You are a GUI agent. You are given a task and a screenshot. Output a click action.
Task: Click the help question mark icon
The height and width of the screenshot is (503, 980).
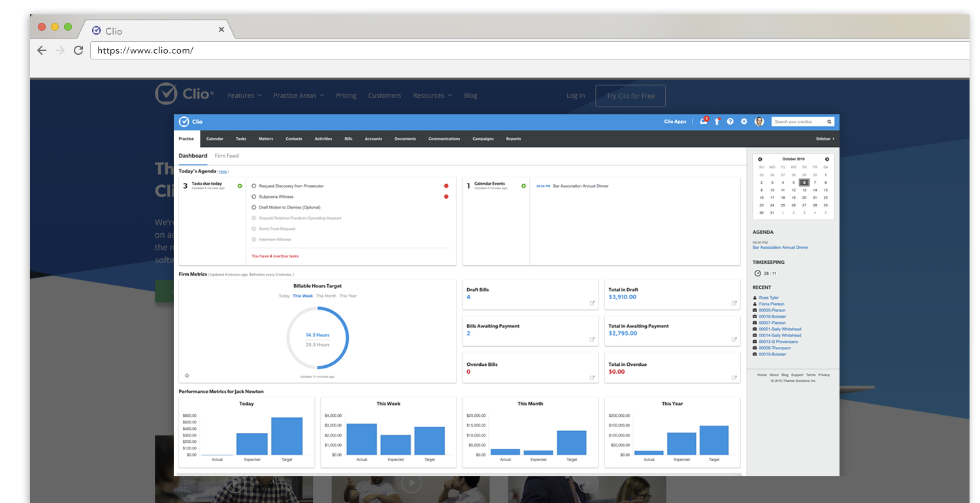click(x=730, y=122)
